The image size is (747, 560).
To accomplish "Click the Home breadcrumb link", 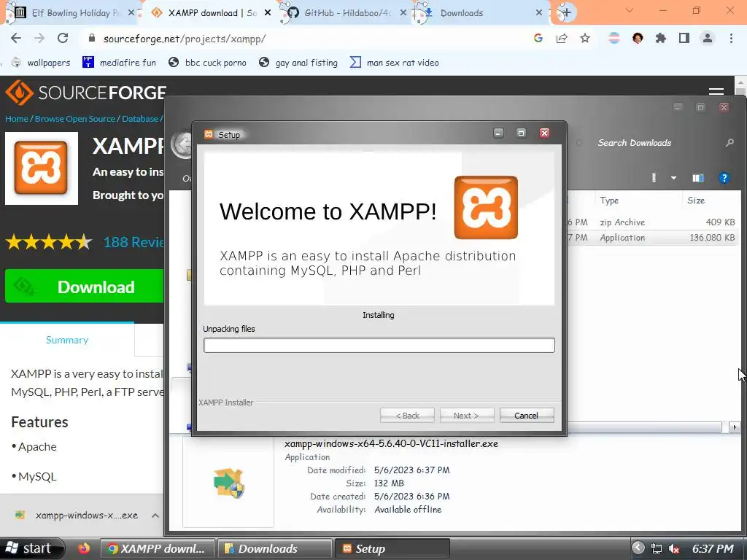I will coord(17,119).
